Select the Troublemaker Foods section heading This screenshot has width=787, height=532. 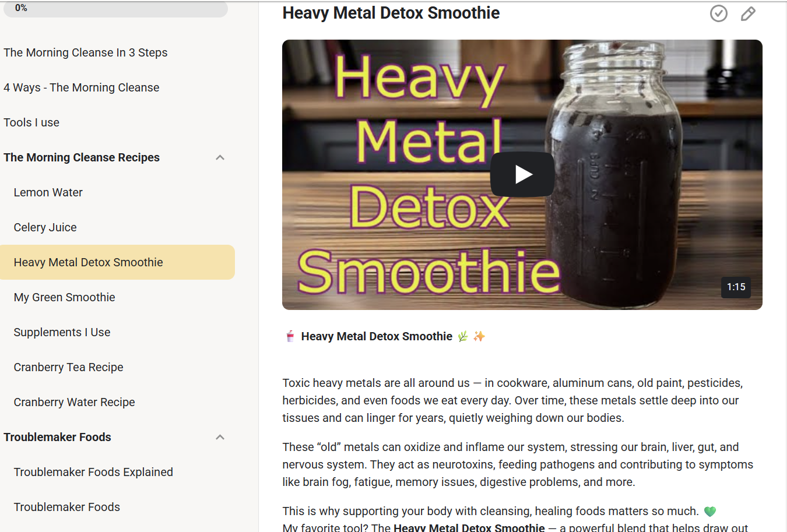click(x=57, y=437)
